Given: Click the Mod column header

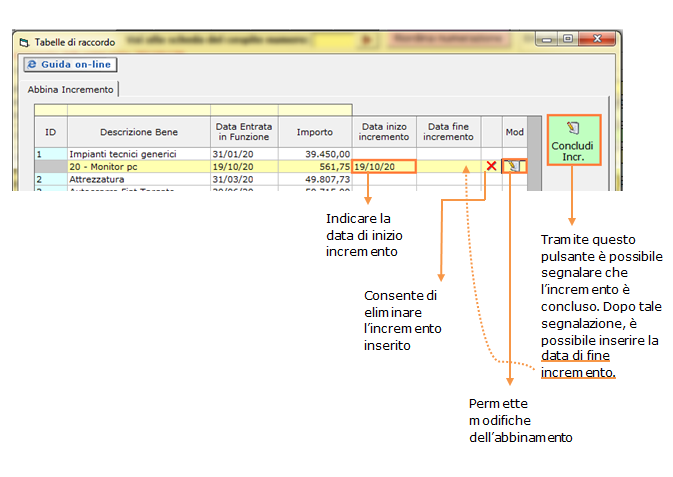Looking at the screenshot, I should [515, 132].
